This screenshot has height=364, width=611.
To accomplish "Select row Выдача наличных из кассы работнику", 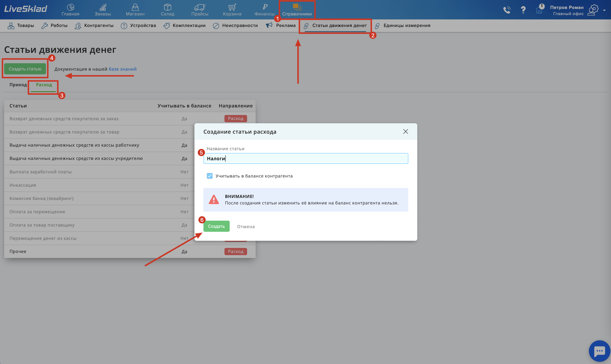I will coord(130,145).
